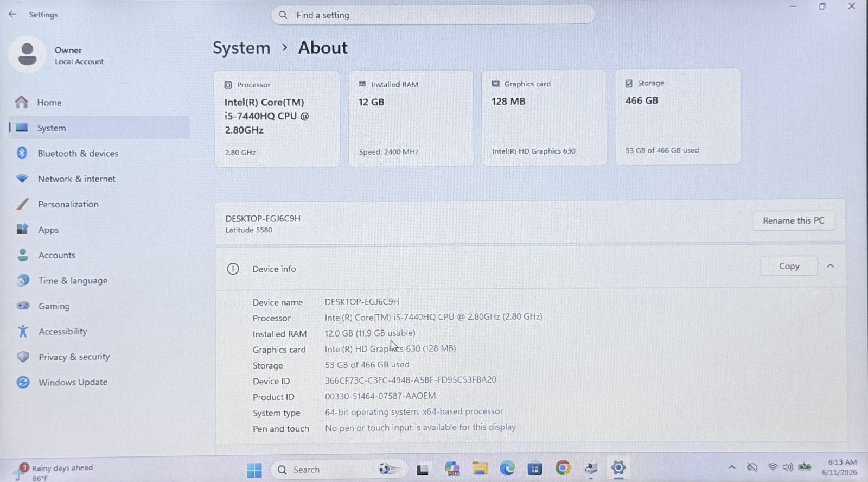Click the Gaming controller icon
The height and width of the screenshot is (482, 868).
click(x=23, y=306)
